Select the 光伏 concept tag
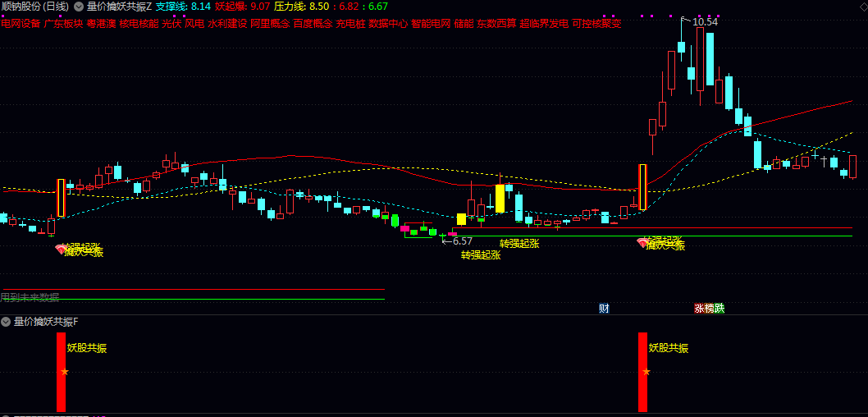The width and height of the screenshot is (868, 417). (x=171, y=23)
